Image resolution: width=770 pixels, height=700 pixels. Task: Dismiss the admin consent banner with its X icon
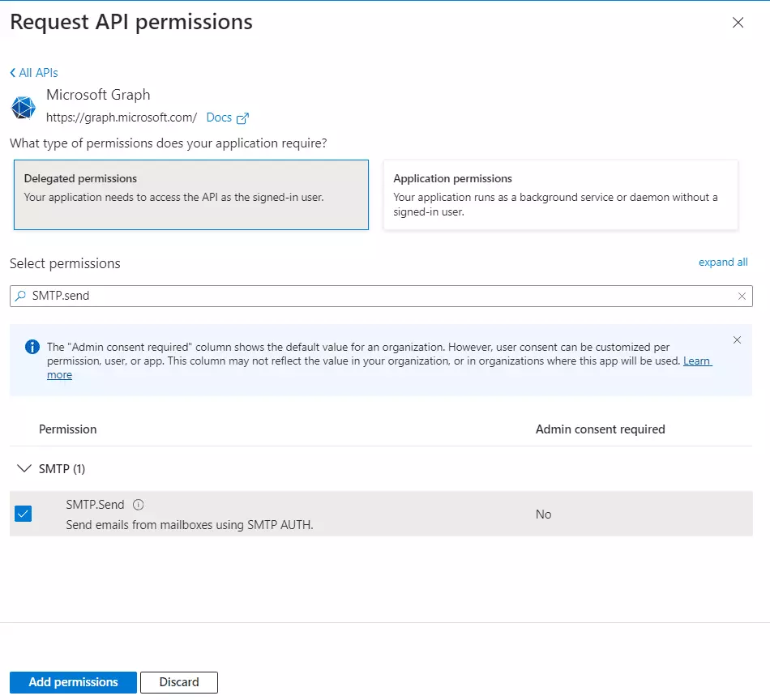737,340
